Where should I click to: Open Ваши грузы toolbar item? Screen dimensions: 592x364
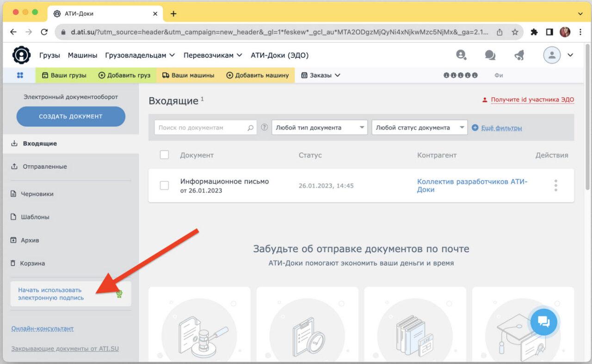[x=64, y=75]
